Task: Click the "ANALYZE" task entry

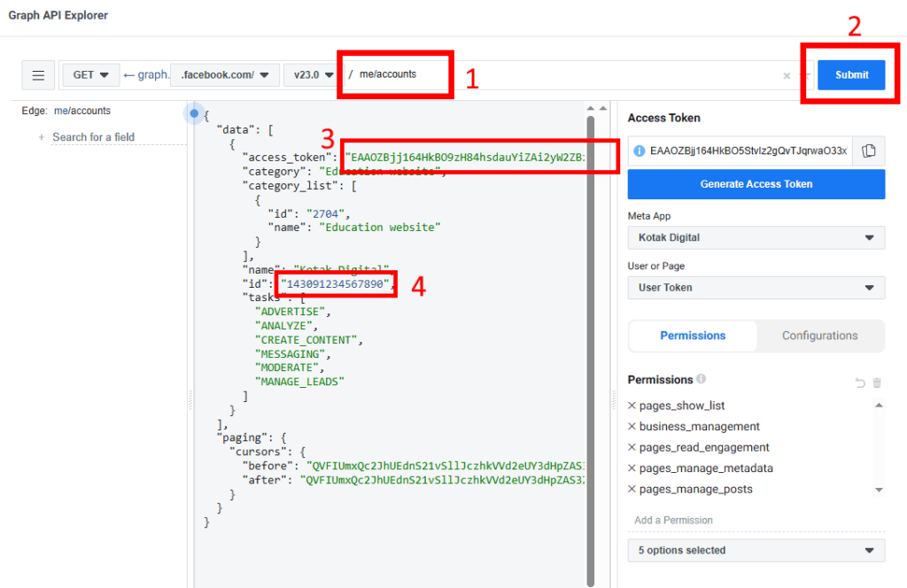Action: pyautogui.click(x=283, y=326)
